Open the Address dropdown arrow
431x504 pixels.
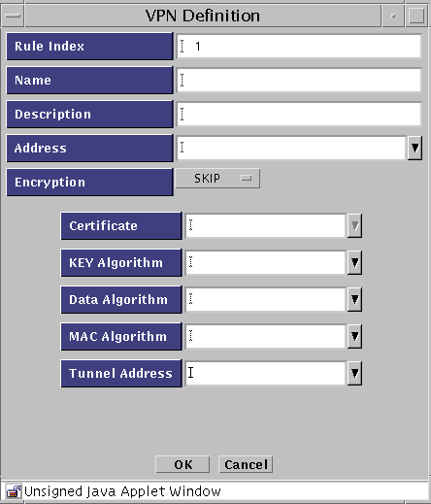pyautogui.click(x=414, y=148)
